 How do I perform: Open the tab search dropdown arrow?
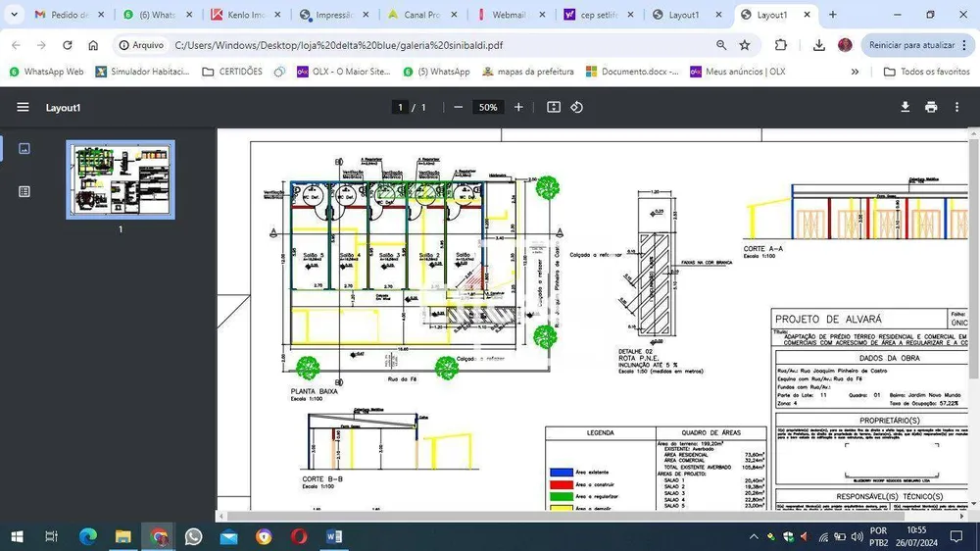(x=14, y=15)
